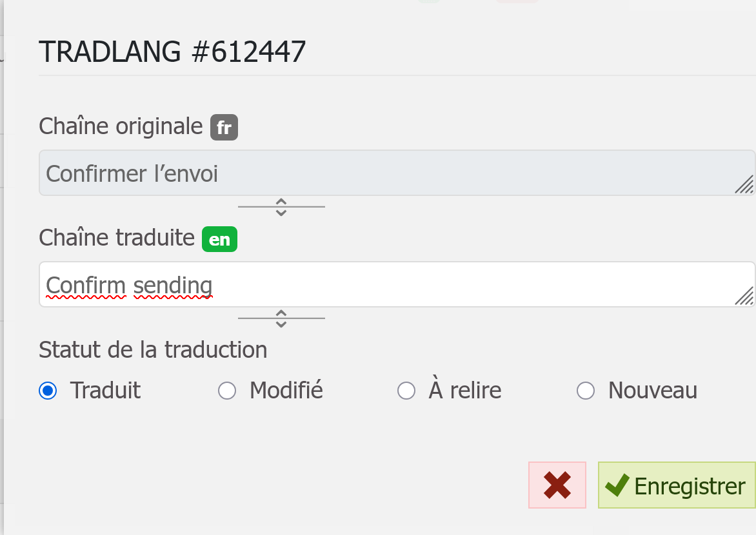The width and height of the screenshot is (756, 535).
Task: Click the underlined word 'sending'
Action: [173, 284]
